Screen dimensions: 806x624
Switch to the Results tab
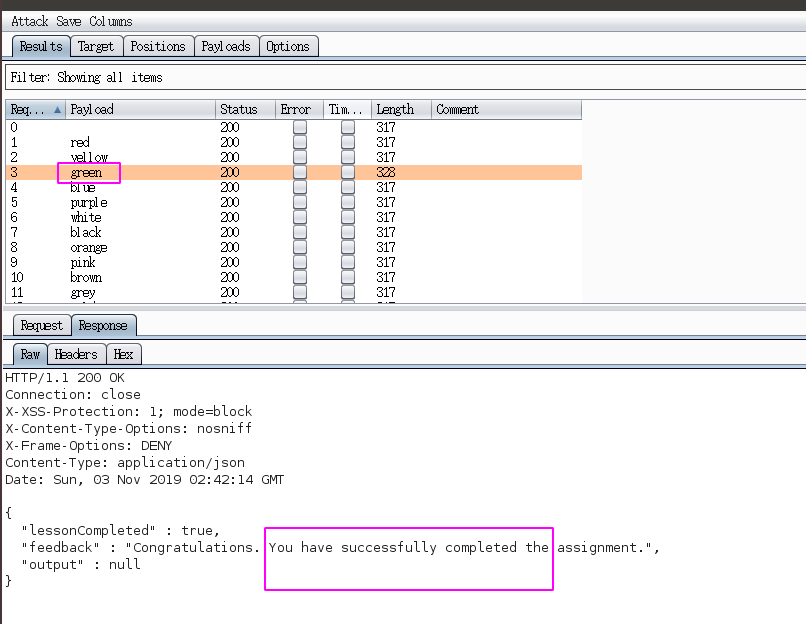point(41,46)
